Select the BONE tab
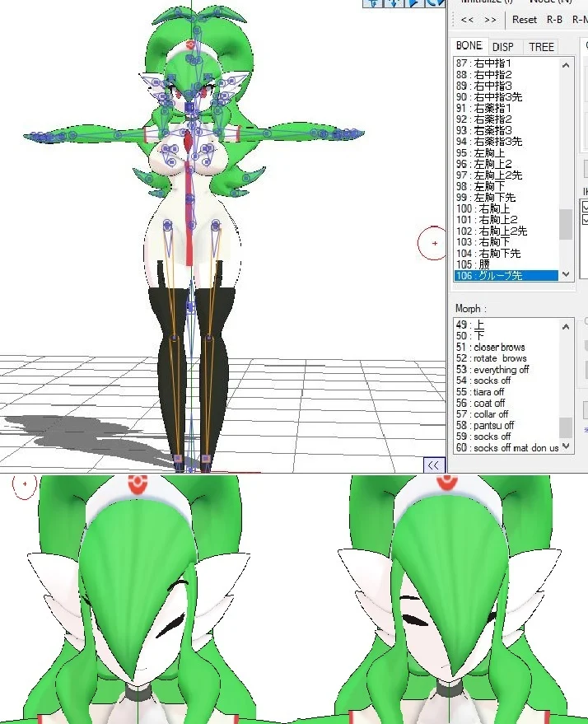Screen dimensions: 588x724 469,45
